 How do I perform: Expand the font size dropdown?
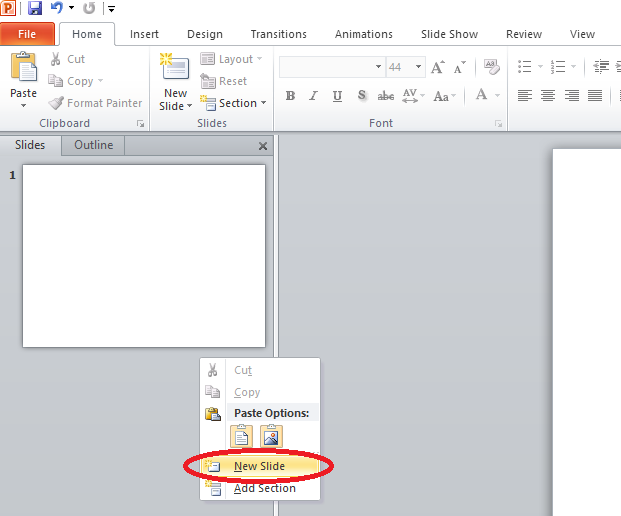click(419, 68)
